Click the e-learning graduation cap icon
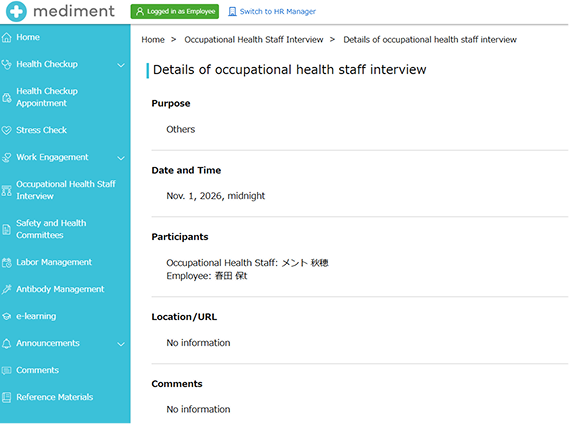 [7, 316]
